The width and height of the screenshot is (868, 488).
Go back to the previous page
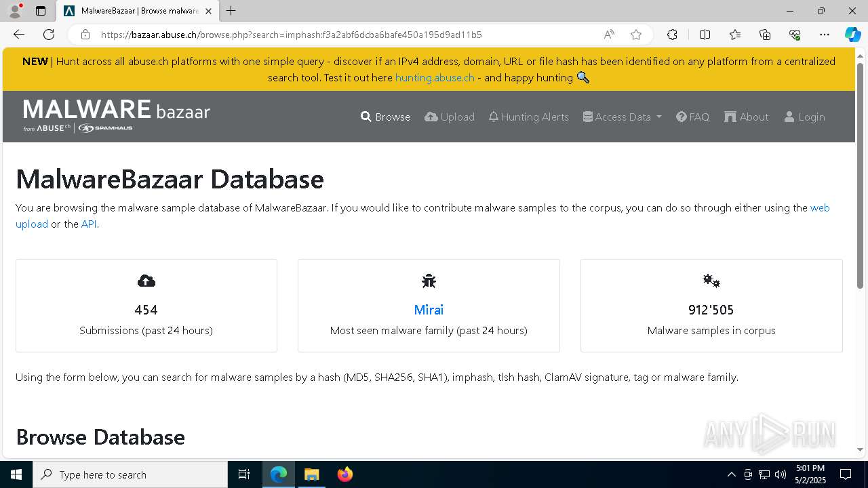coord(19,35)
